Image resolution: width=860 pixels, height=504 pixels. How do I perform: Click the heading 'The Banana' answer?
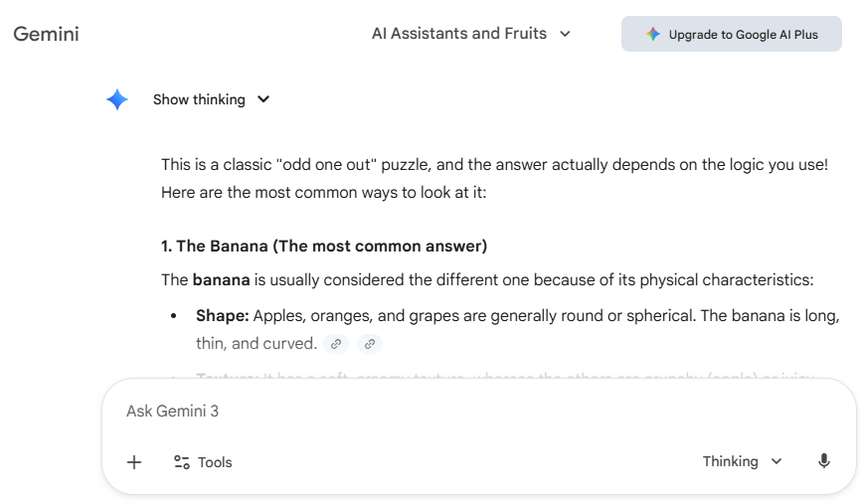pyautogui.click(x=324, y=246)
